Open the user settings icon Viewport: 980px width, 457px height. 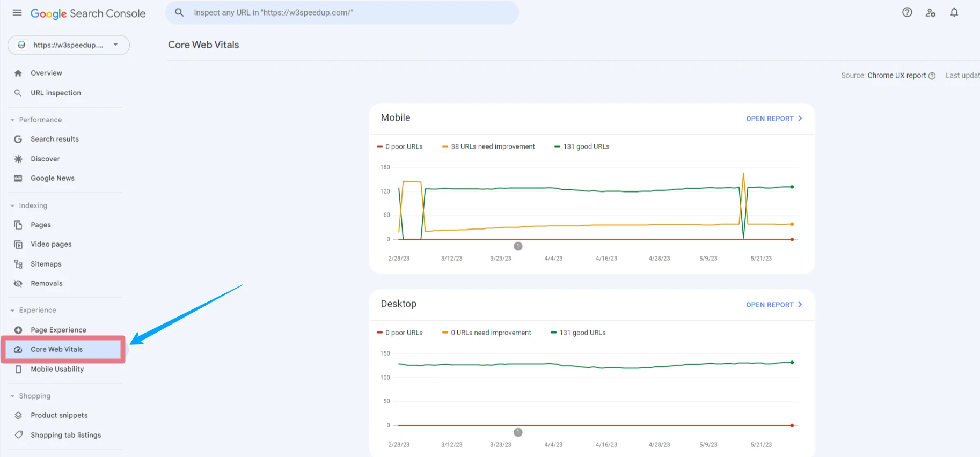[x=931, y=13]
